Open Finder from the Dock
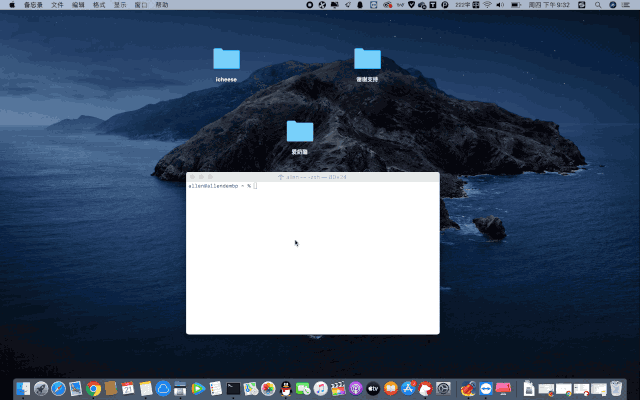640x400 pixels. [23, 389]
